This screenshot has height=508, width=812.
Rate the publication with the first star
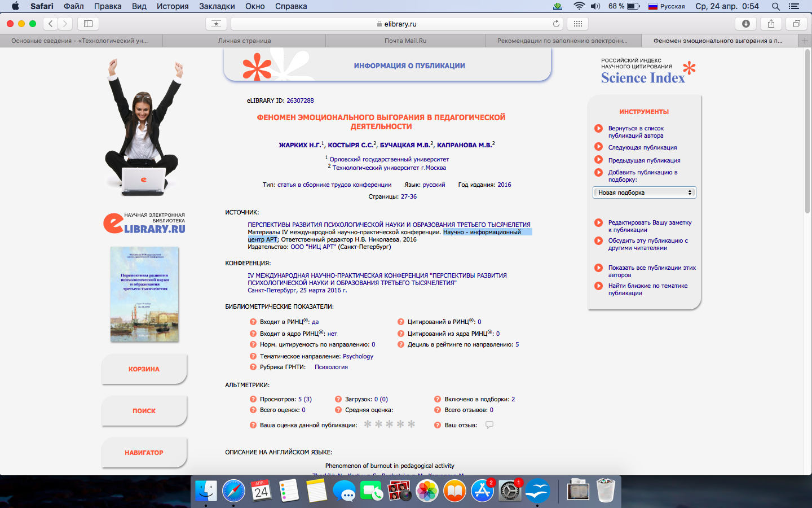368,424
